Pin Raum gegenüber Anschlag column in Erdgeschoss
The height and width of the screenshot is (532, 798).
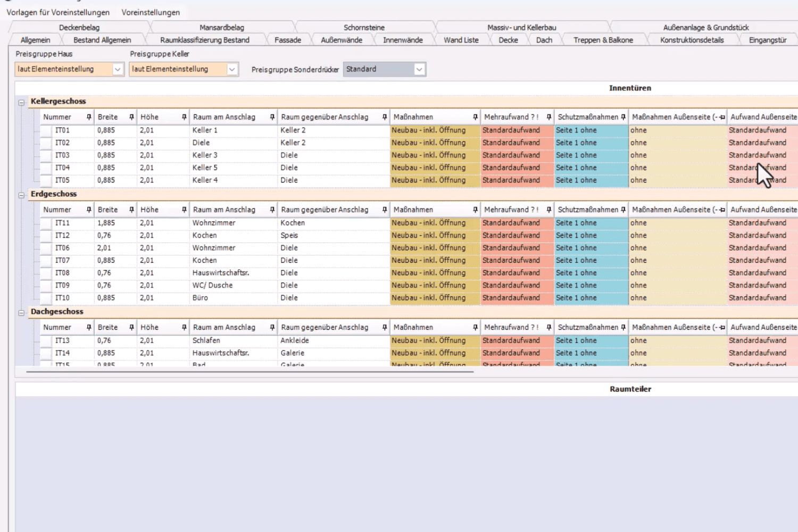(x=384, y=210)
